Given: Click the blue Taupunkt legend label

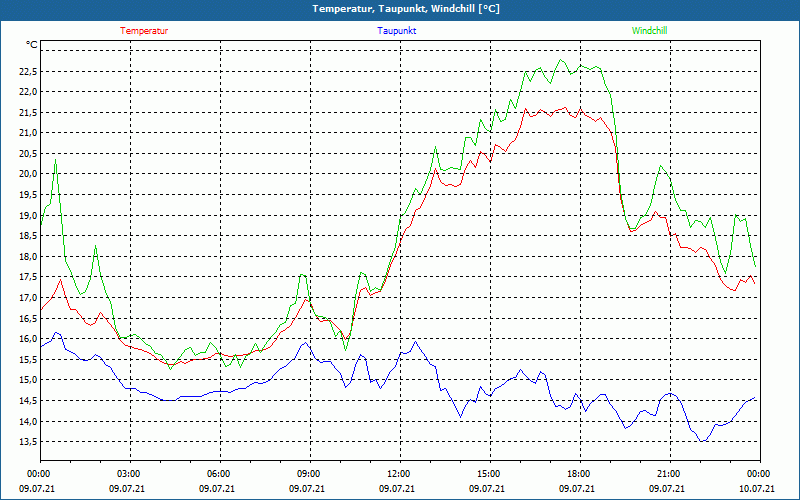Looking at the screenshot, I should [x=397, y=31].
